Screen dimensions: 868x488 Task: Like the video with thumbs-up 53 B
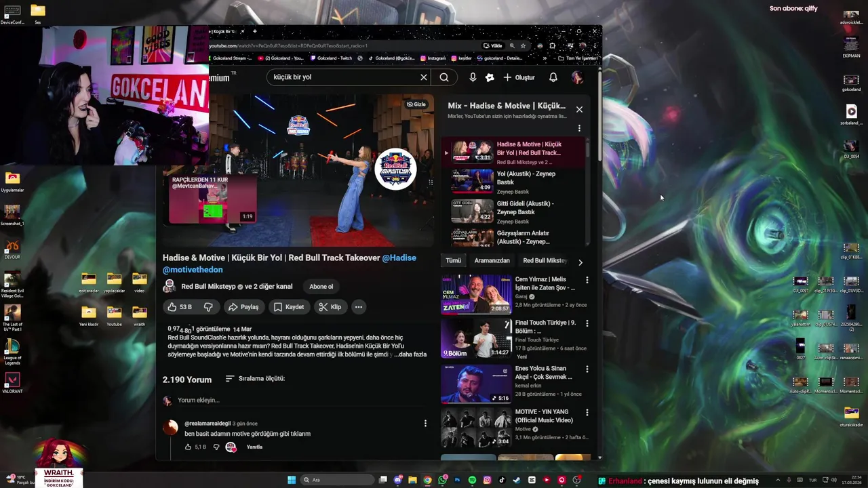pos(180,307)
